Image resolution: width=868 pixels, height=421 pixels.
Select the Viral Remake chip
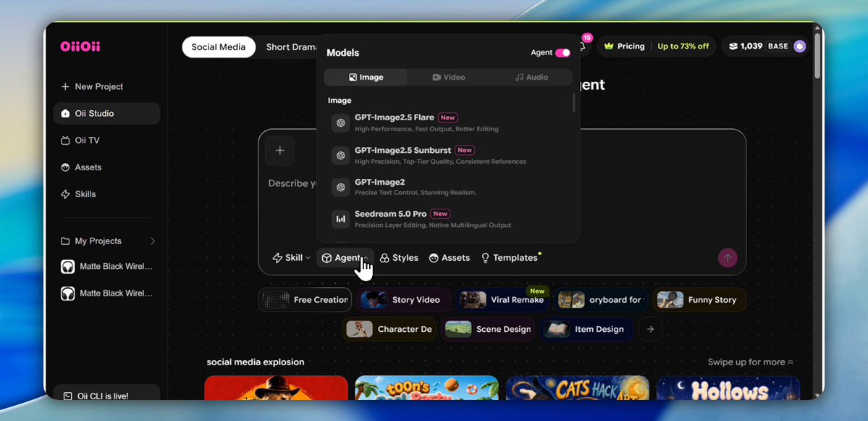(x=502, y=300)
